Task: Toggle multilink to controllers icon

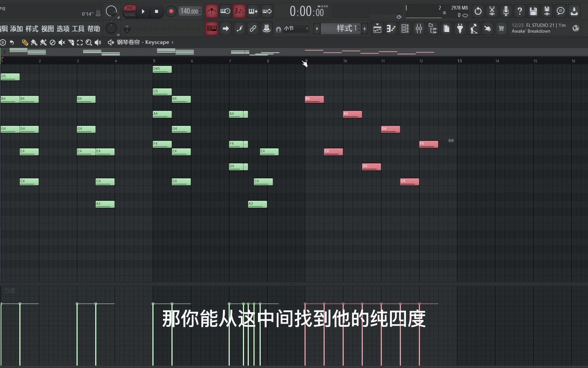Action: (267, 28)
